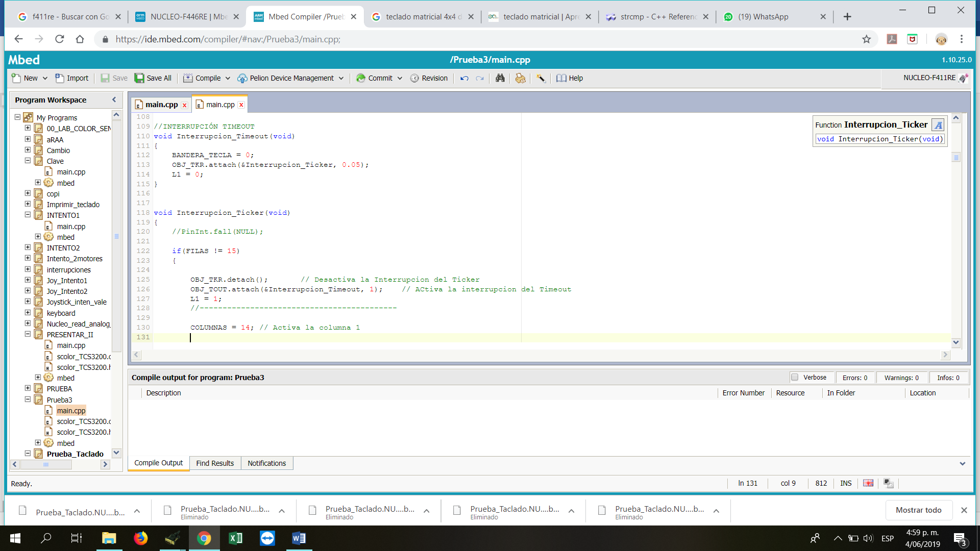Click the Import toolbar icon
This screenshot has width=980, height=551.
(x=71, y=78)
